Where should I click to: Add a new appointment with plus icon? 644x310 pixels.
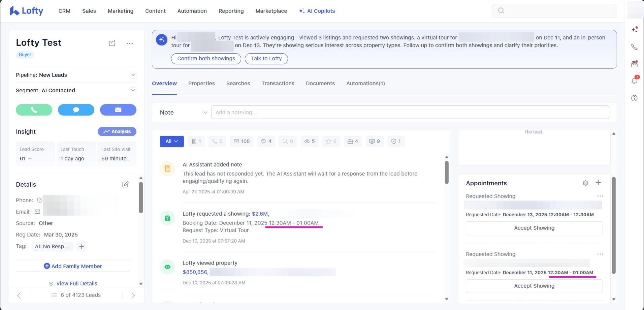coord(598,183)
